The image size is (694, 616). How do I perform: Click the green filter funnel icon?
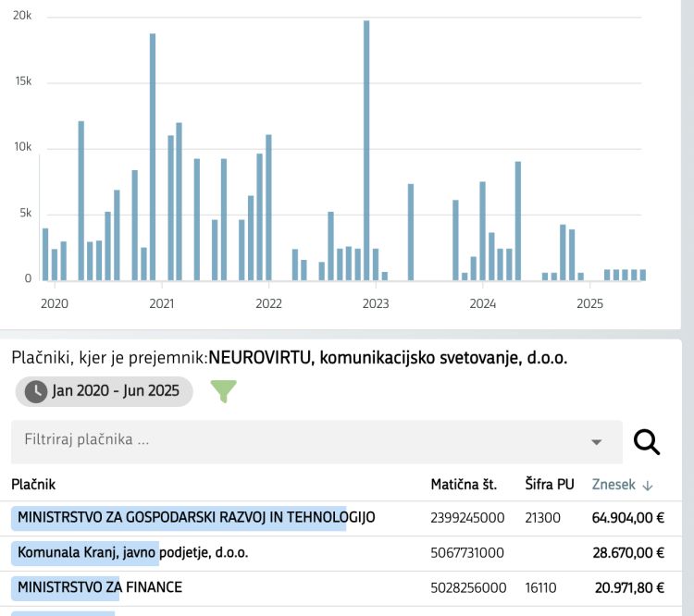224,391
